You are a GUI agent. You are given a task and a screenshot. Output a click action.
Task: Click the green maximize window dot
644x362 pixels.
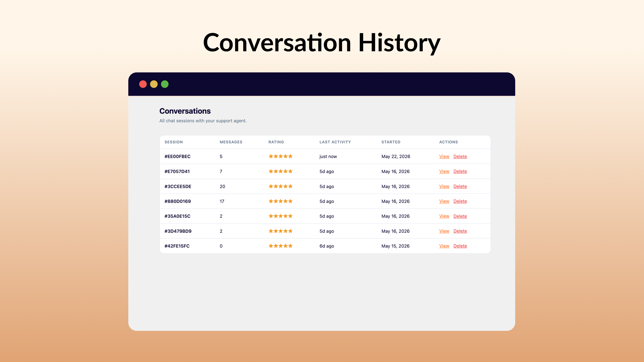[x=165, y=84]
